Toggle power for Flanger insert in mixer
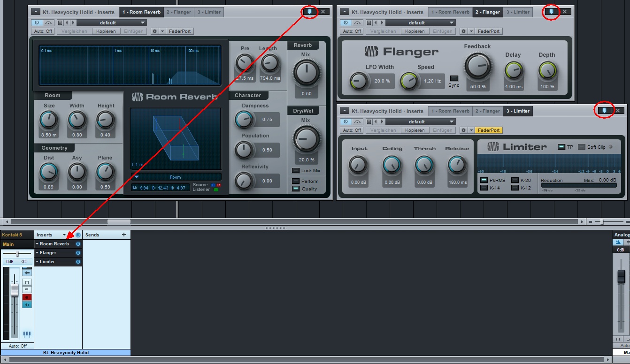This screenshot has width=630, height=364. pos(78,253)
